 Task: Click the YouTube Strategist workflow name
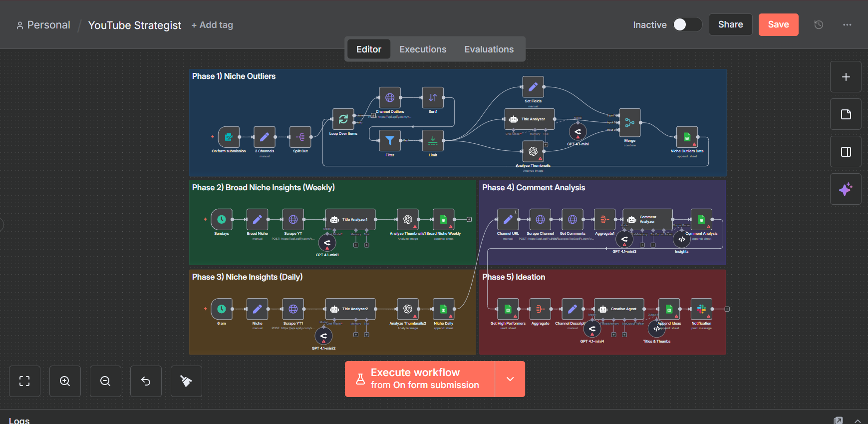[135, 25]
